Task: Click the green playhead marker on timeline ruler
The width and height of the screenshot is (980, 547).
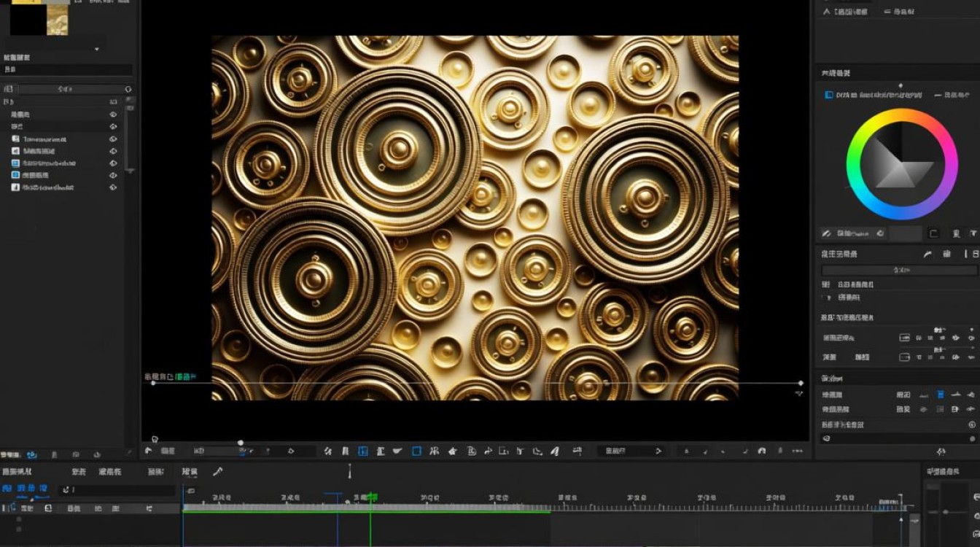Action: (x=370, y=497)
